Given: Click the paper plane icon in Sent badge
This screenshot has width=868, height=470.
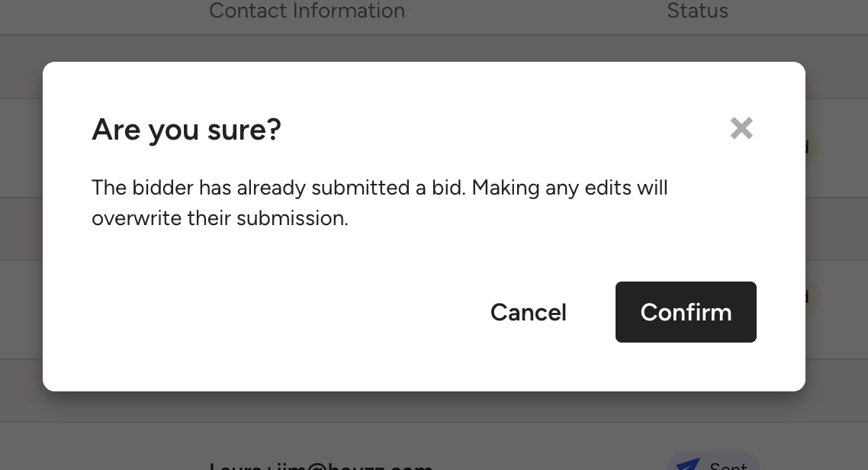Looking at the screenshot, I should click(688, 465).
